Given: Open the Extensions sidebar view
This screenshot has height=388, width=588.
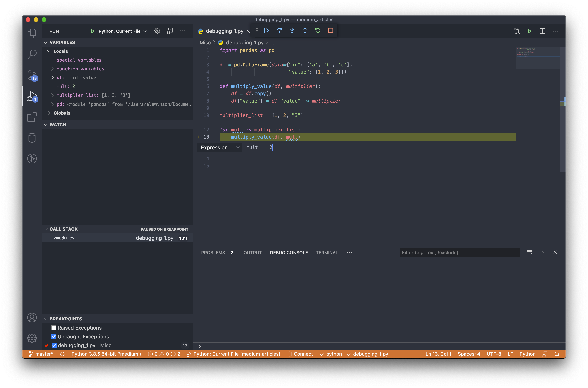Looking at the screenshot, I should (32, 117).
